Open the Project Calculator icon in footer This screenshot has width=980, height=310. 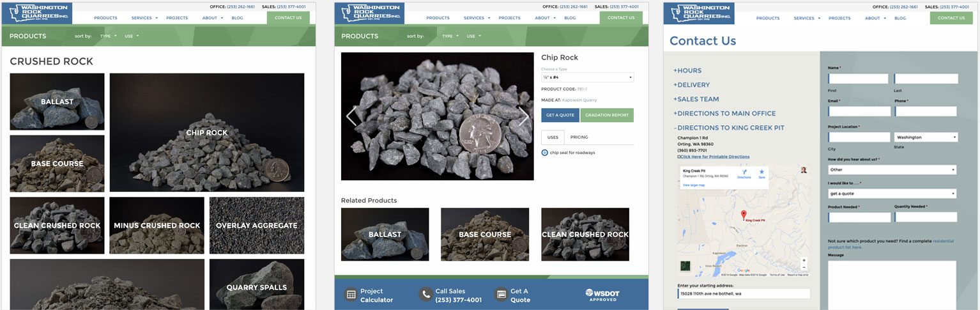point(351,295)
